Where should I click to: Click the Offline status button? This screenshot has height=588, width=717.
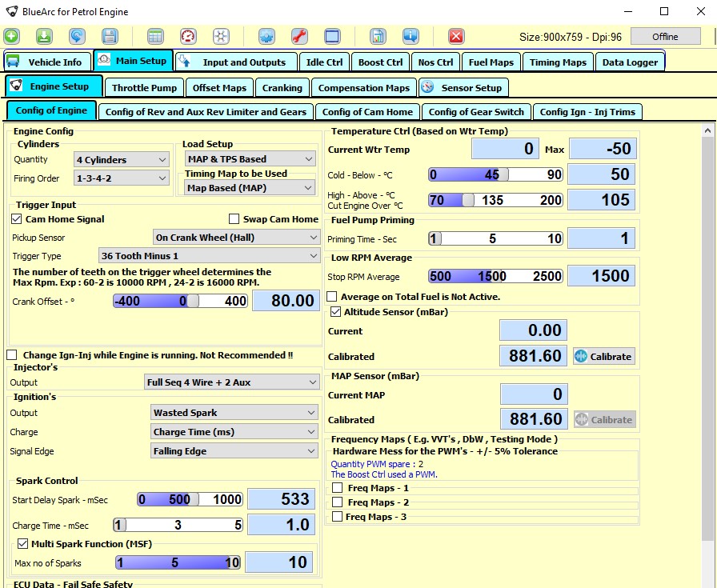tap(664, 37)
